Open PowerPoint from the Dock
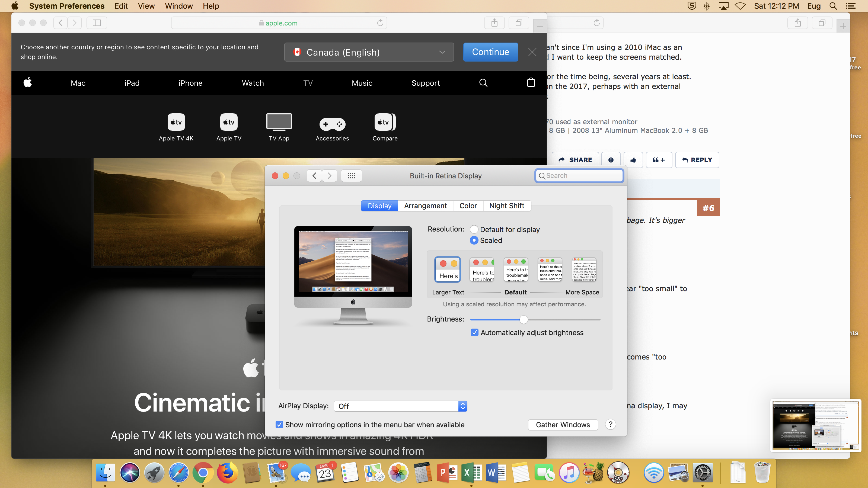The image size is (868, 488). click(447, 473)
